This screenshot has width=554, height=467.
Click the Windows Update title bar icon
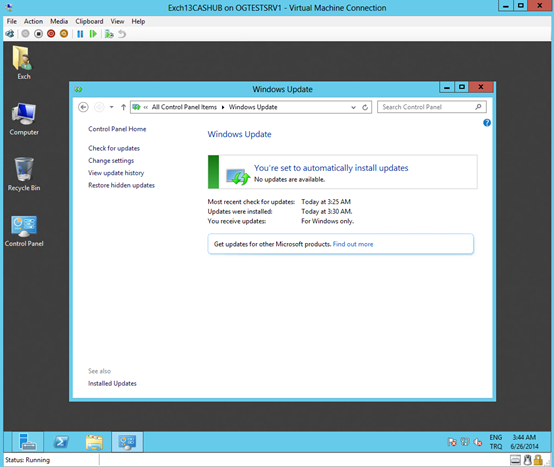click(x=78, y=89)
